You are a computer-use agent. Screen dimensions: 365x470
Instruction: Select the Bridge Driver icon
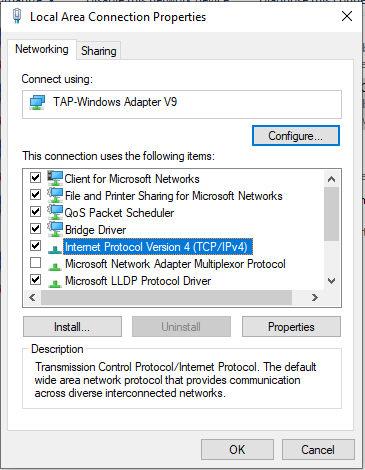[55, 229]
